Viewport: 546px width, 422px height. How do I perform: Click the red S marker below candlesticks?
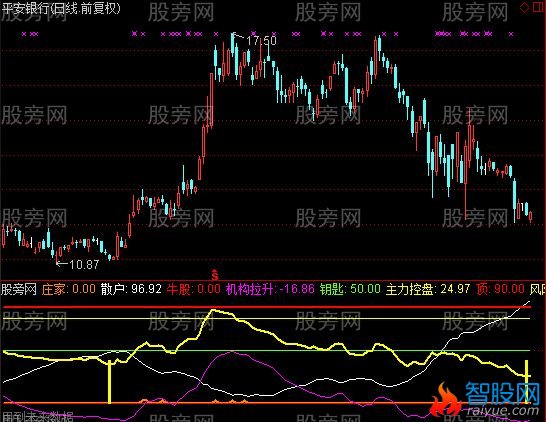pos(215,275)
